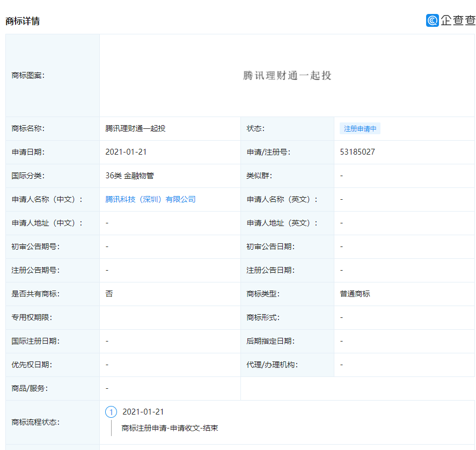Click the 类似群 label
Image resolution: width=476 pixels, height=450 pixels.
[x=259, y=176]
